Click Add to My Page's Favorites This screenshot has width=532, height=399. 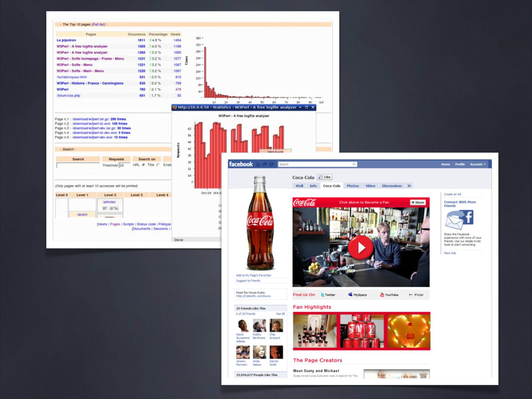click(x=253, y=275)
